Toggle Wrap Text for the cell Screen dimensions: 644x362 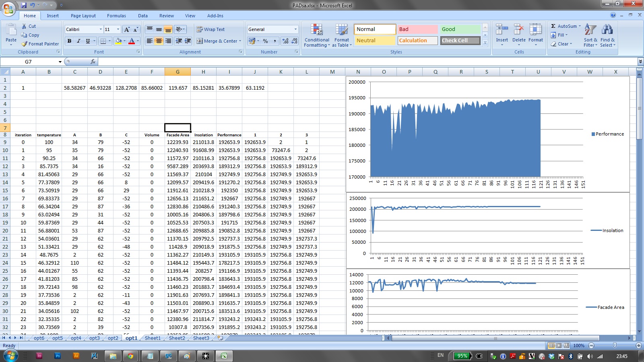click(211, 29)
